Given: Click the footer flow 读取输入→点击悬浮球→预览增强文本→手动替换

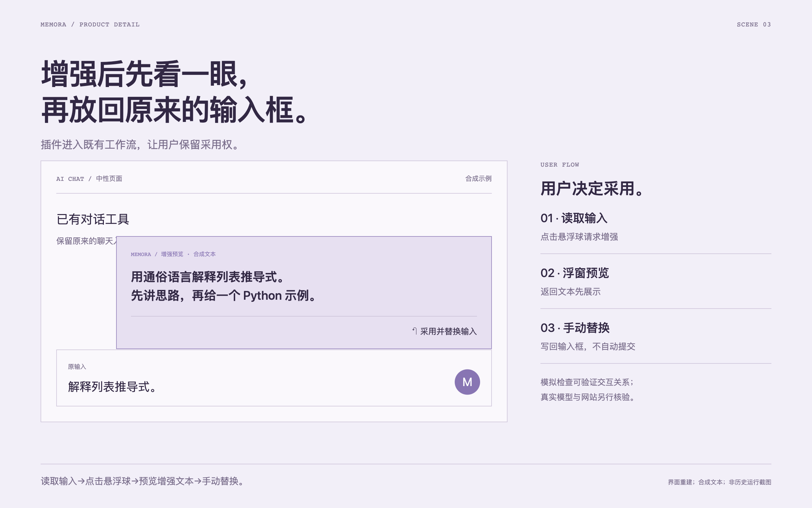Looking at the screenshot, I should tap(142, 481).
